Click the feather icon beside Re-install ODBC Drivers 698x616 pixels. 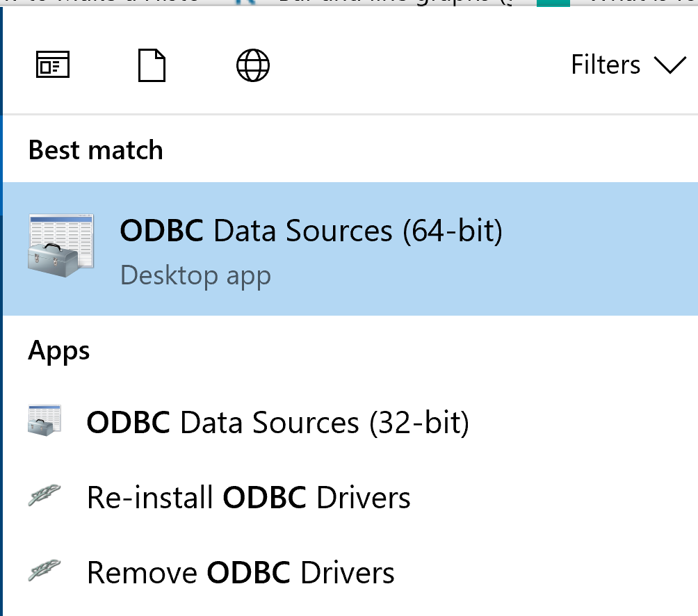tap(43, 495)
